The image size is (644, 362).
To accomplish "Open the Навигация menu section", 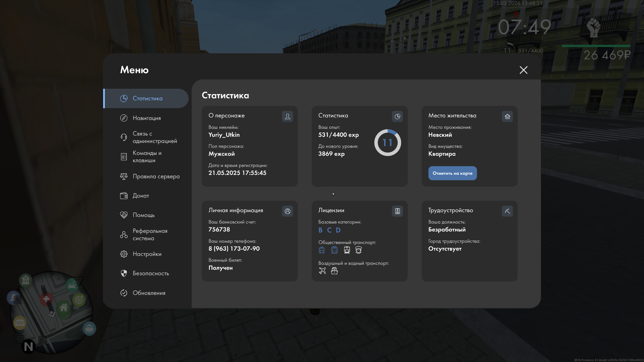I will [x=146, y=118].
